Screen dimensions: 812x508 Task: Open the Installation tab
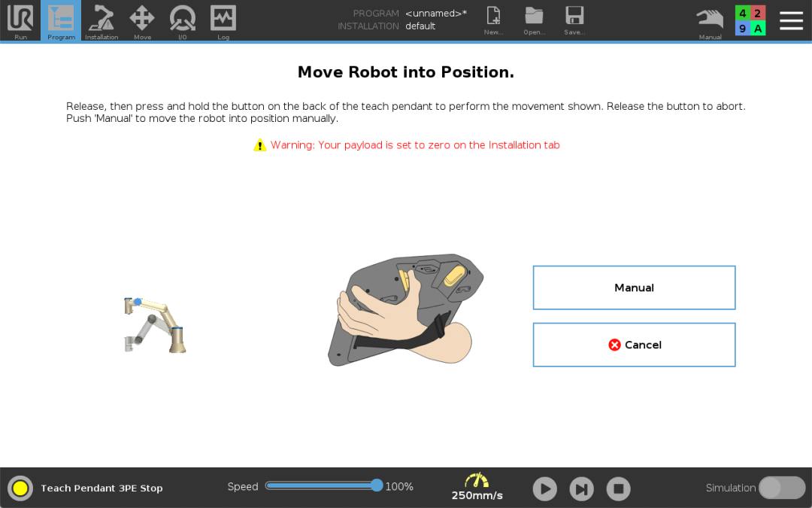[101, 20]
